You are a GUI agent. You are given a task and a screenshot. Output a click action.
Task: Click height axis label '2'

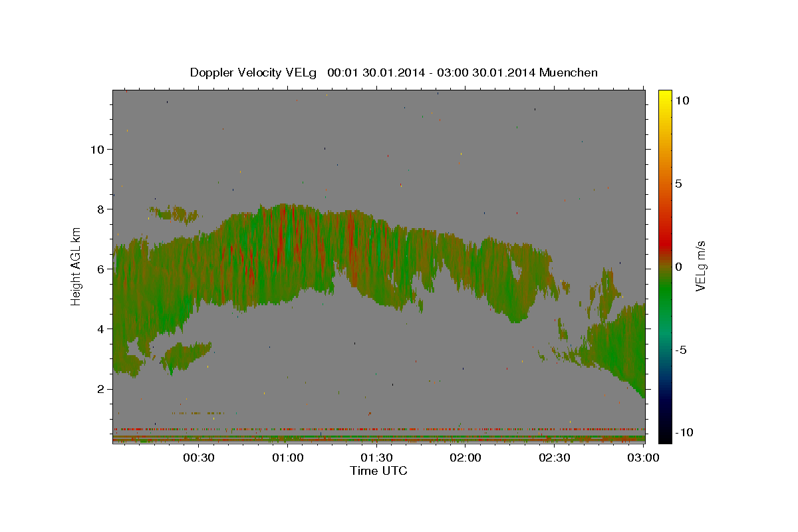pyautogui.click(x=102, y=389)
